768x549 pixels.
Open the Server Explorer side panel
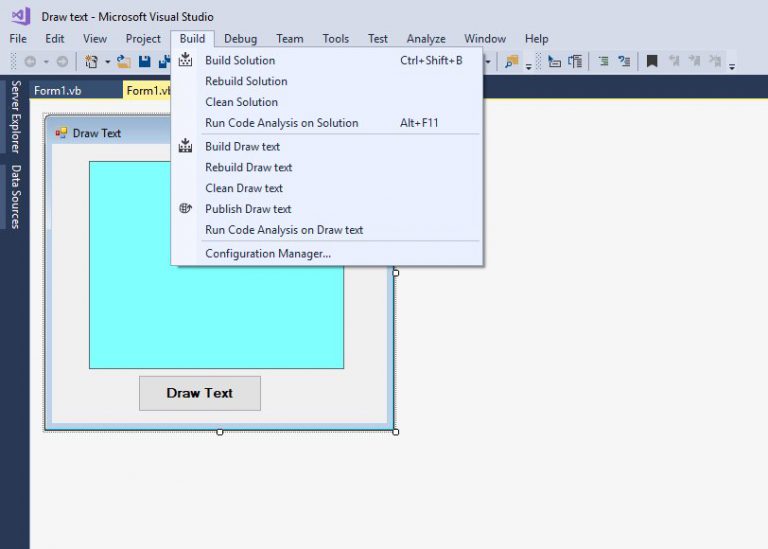(x=16, y=117)
